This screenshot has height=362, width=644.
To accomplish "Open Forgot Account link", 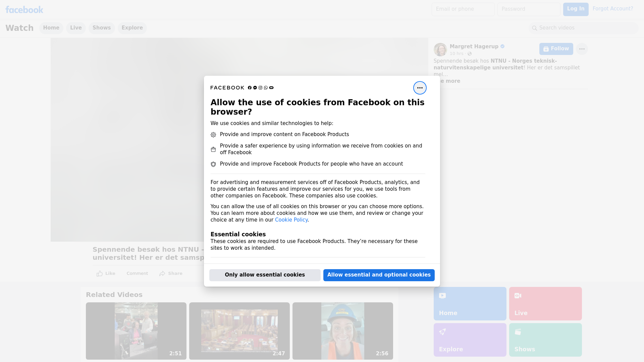I will click(613, 9).
